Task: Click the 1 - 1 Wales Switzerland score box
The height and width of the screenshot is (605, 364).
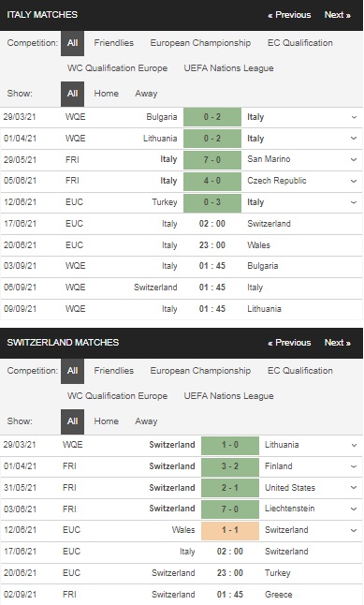Action: point(230,530)
